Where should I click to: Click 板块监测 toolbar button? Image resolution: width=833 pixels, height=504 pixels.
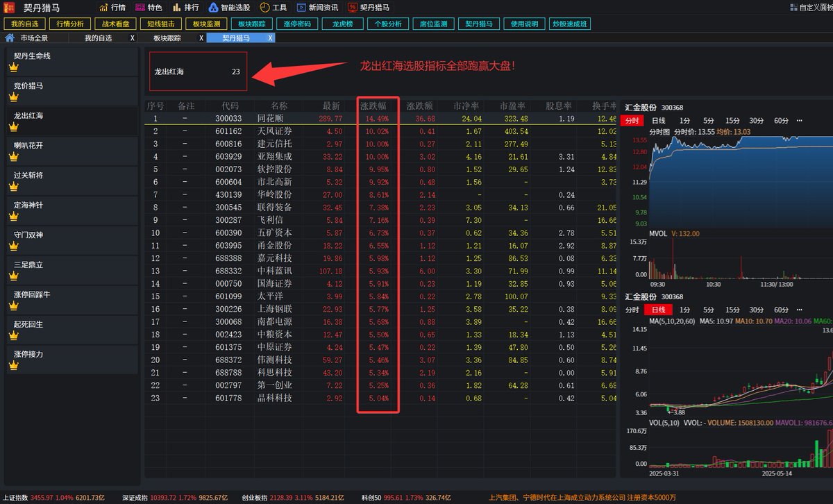point(206,24)
